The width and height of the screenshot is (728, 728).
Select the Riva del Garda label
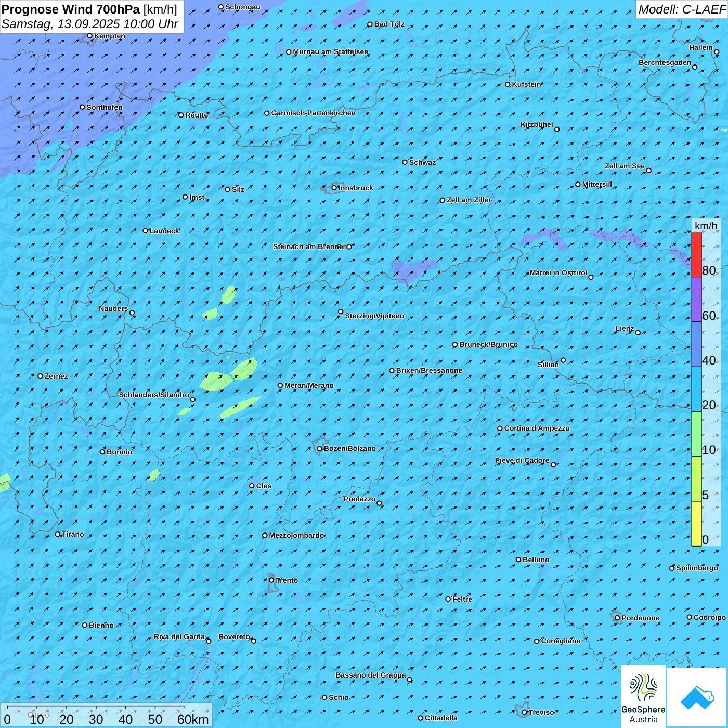pyautogui.click(x=179, y=636)
